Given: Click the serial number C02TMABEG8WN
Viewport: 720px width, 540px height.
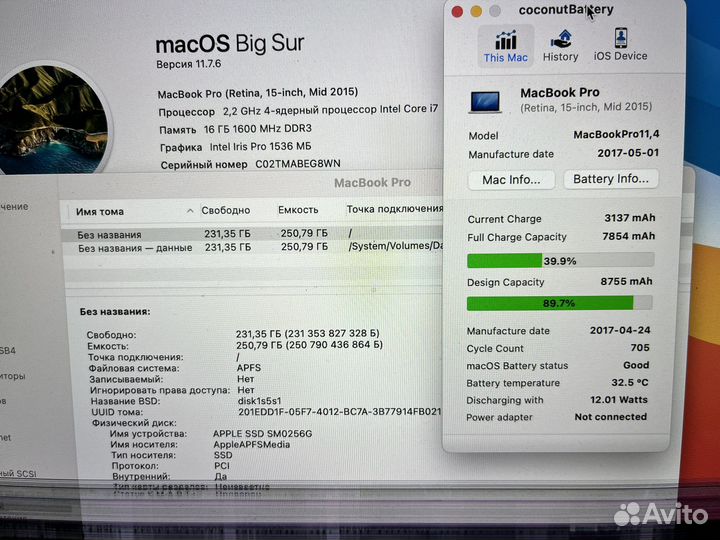Looking at the screenshot, I should pyautogui.click(x=298, y=163).
